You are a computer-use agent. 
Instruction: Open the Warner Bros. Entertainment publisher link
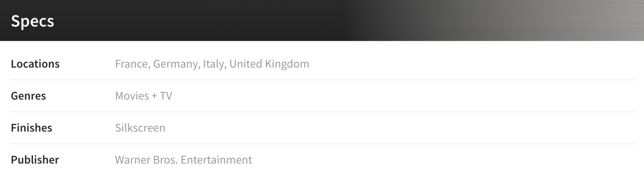(183, 159)
